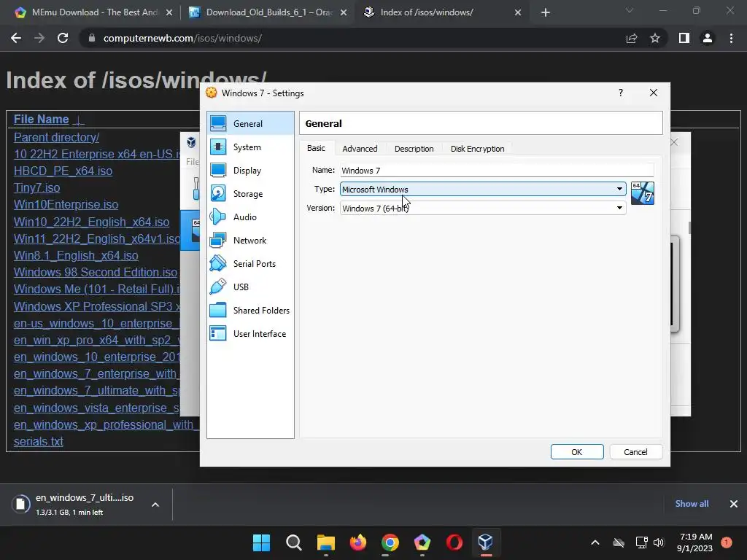Open the MEmu app from taskbar
This screenshot has width=747, height=560.
point(422,542)
